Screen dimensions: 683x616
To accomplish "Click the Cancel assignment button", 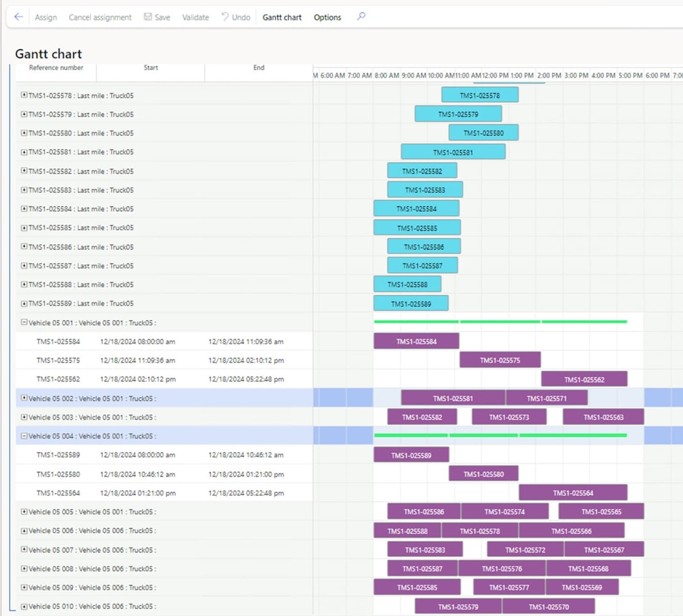I will point(100,17).
